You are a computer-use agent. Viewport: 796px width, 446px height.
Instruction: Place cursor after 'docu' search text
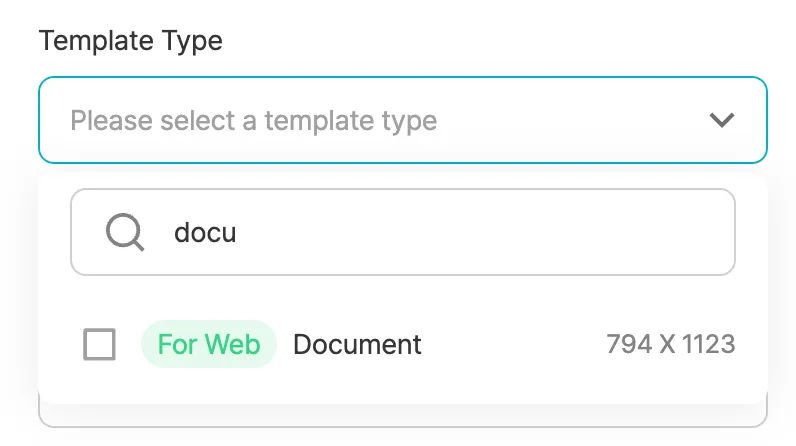coord(238,233)
